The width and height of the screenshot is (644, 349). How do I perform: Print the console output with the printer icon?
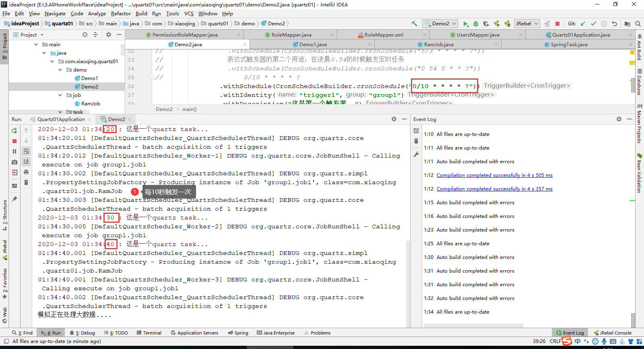(x=26, y=172)
